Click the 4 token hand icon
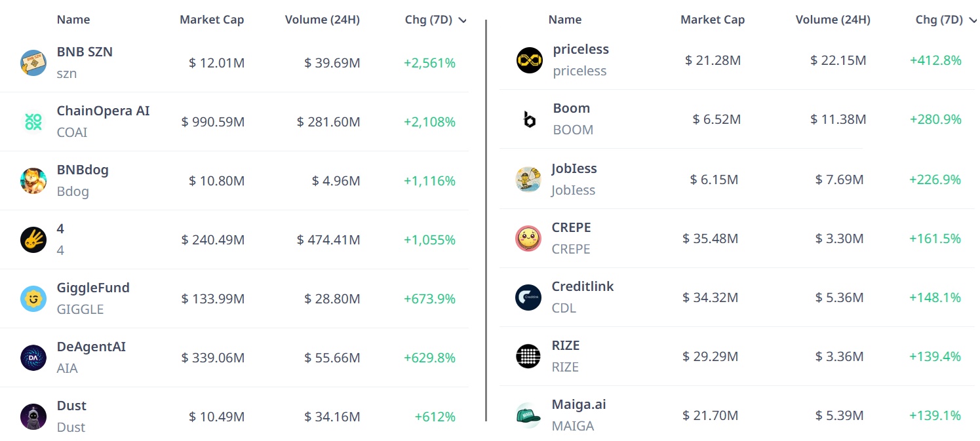Viewport: 980px width, 441px height. (x=33, y=240)
